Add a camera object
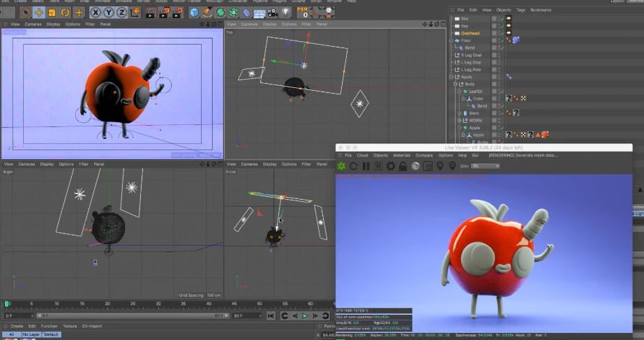 (x=272, y=13)
